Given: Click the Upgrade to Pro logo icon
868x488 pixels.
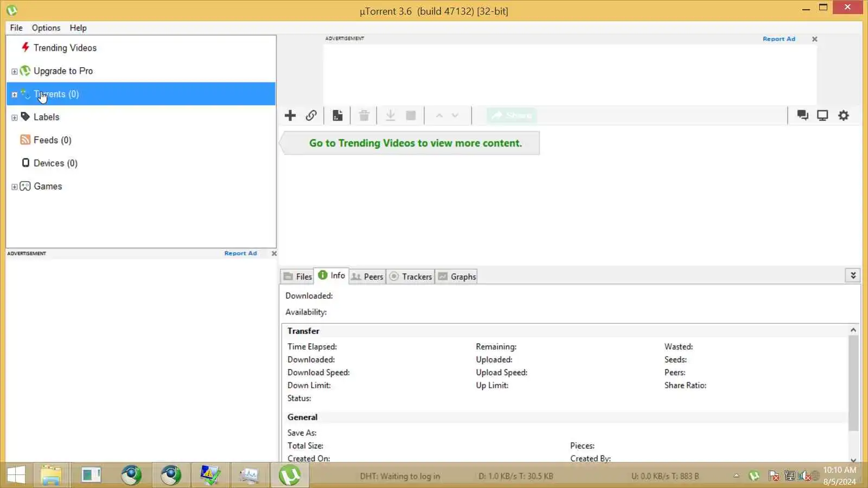Looking at the screenshot, I should [x=25, y=71].
